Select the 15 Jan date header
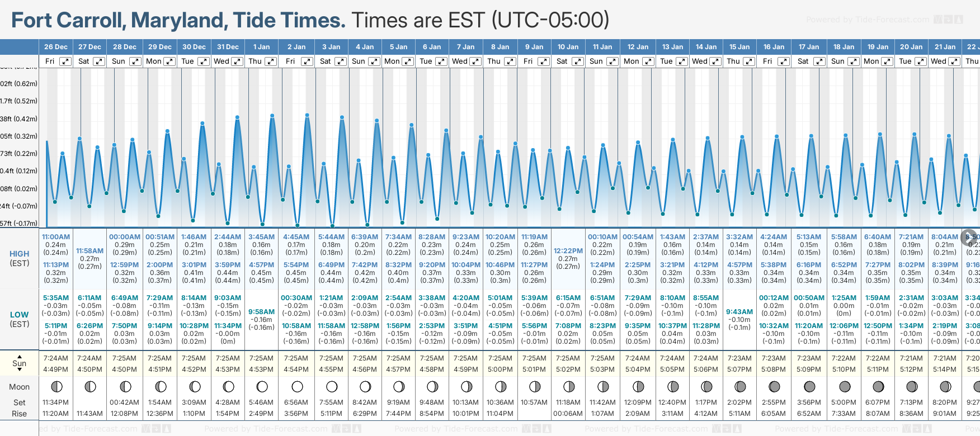 739,47
